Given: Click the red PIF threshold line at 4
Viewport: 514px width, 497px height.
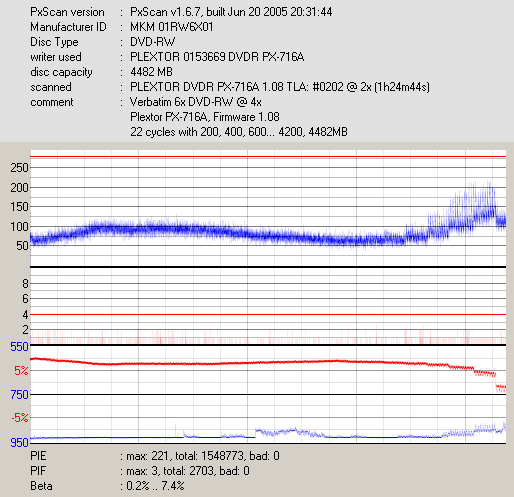Looking at the screenshot, I should coord(268,314).
